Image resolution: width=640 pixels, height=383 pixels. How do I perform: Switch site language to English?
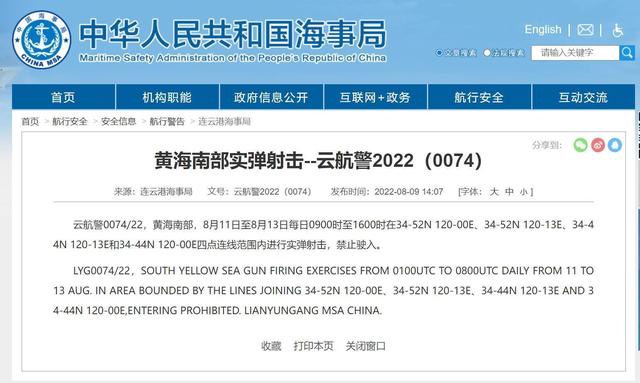pos(543,29)
